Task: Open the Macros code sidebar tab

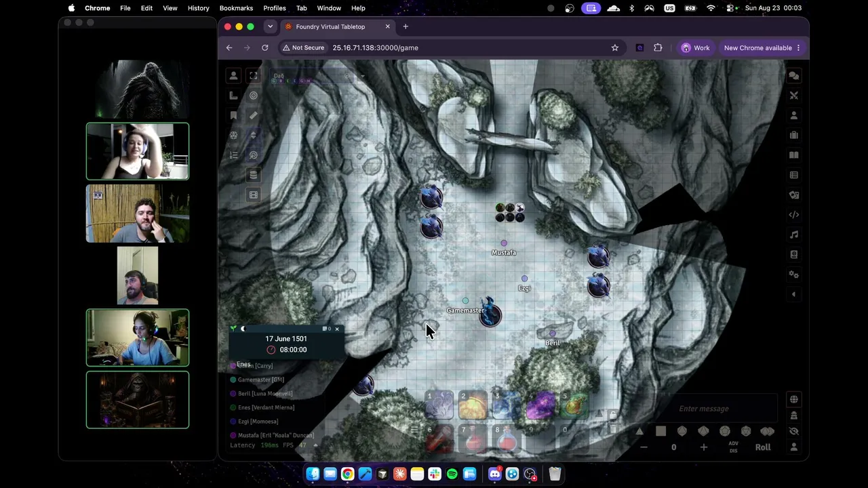Action: click(x=794, y=215)
